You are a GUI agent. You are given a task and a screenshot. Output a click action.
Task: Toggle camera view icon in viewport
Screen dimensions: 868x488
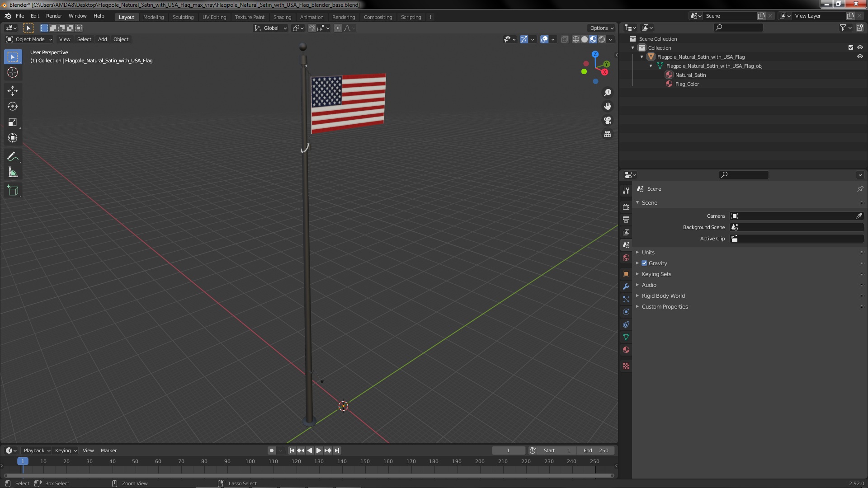[608, 120]
